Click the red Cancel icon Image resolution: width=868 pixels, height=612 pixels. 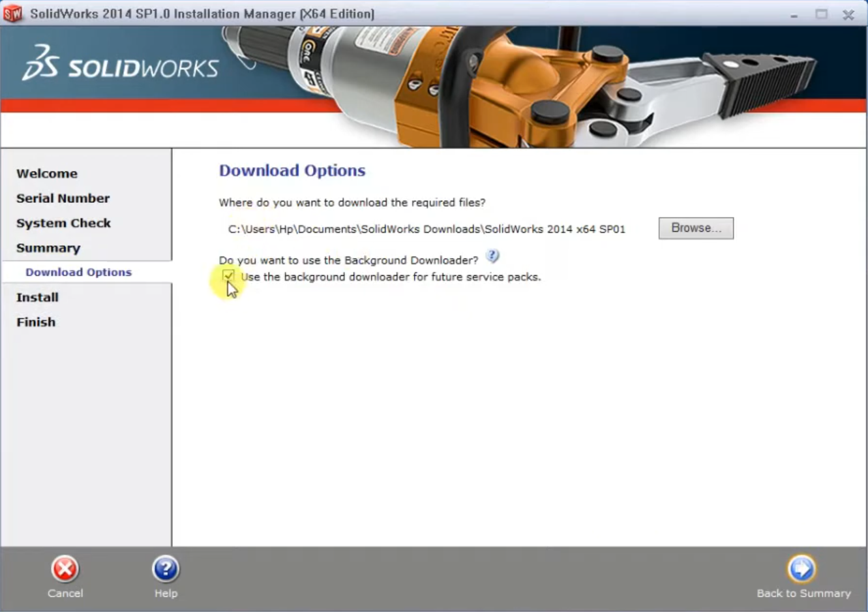pos(65,569)
